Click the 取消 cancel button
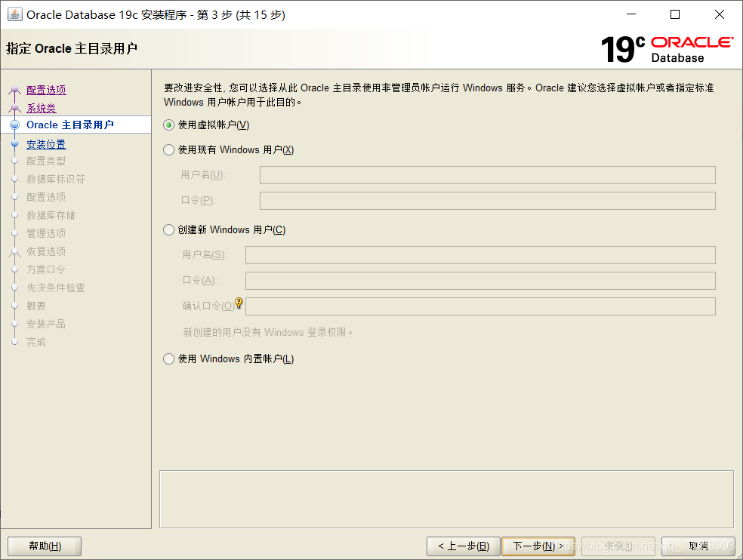 click(698, 546)
